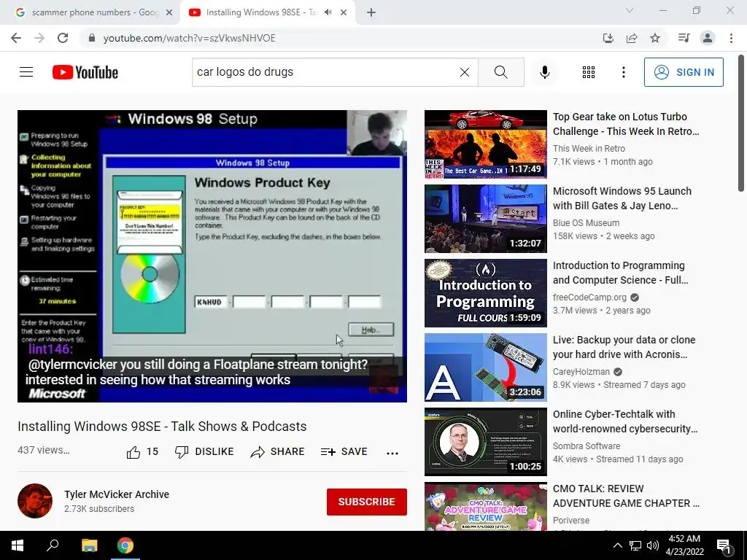Open Live: Backup your data video title
The width and height of the screenshot is (747, 560).
point(624,346)
